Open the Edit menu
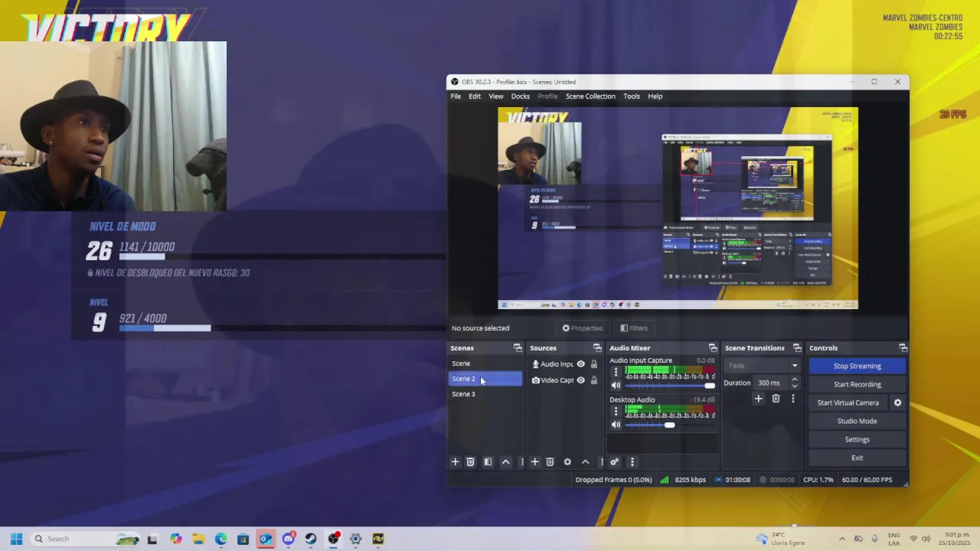This screenshot has height=551, width=980. click(x=475, y=96)
